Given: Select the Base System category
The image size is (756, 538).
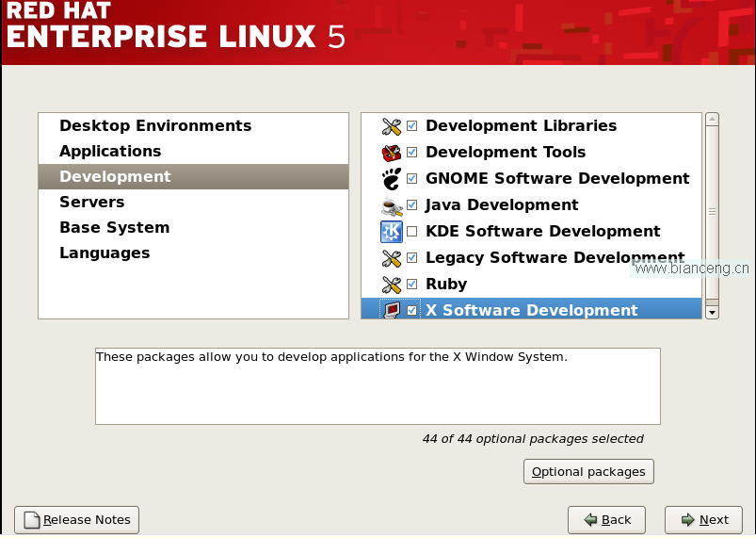Looking at the screenshot, I should coord(193,228).
